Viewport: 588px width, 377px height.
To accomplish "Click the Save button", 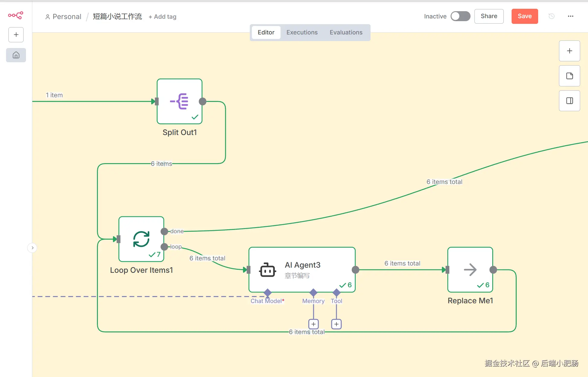I will (524, 16).
